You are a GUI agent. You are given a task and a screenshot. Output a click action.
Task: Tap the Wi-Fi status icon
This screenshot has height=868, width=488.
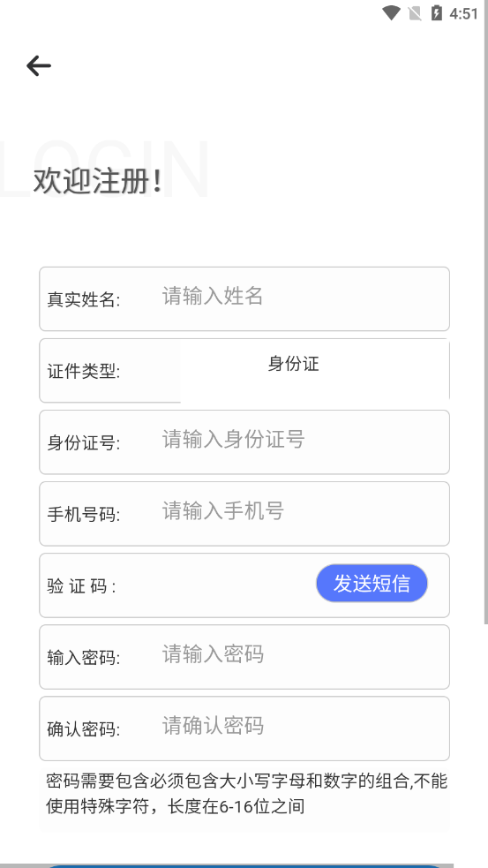click(x=391, y=12)
